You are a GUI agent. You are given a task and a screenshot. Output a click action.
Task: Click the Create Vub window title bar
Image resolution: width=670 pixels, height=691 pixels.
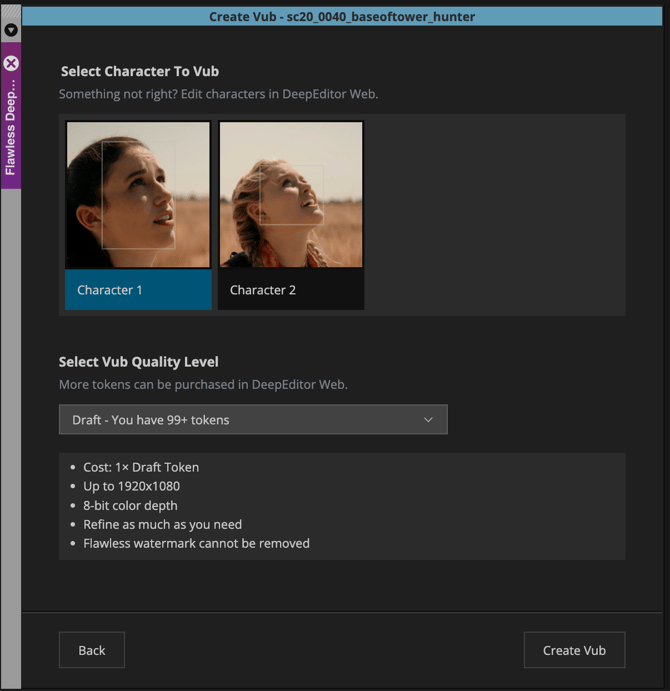pyautogui.click(x=342, y=16)
